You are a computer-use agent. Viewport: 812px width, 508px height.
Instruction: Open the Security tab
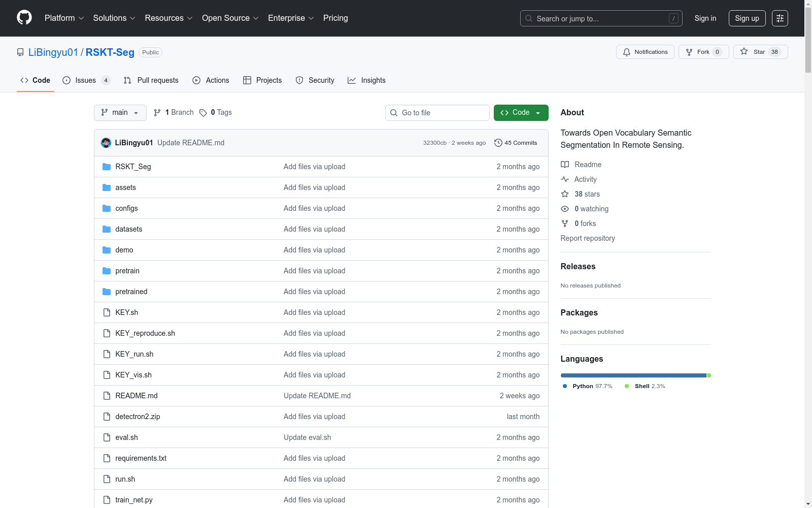click(x=315, y=80)
